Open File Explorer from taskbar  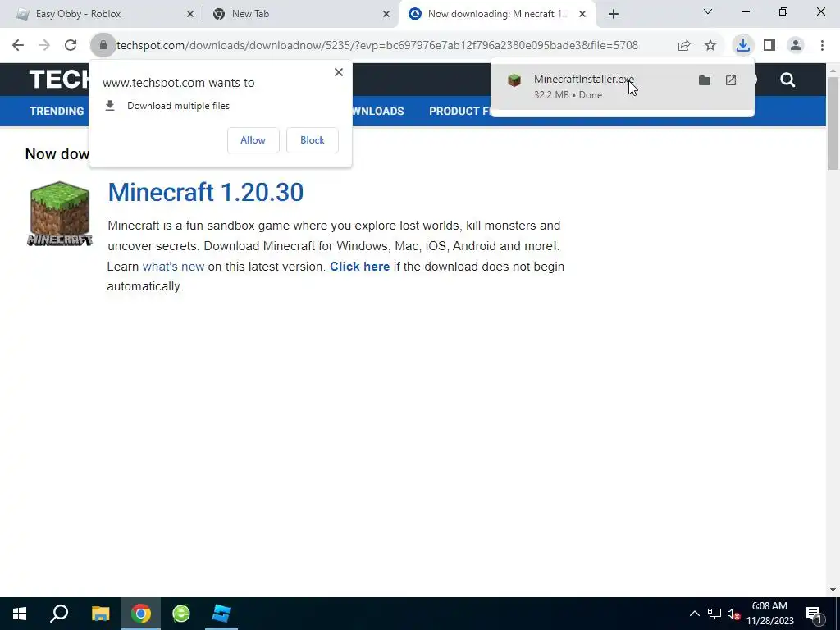pyautogui.click(x=100, y=614)
